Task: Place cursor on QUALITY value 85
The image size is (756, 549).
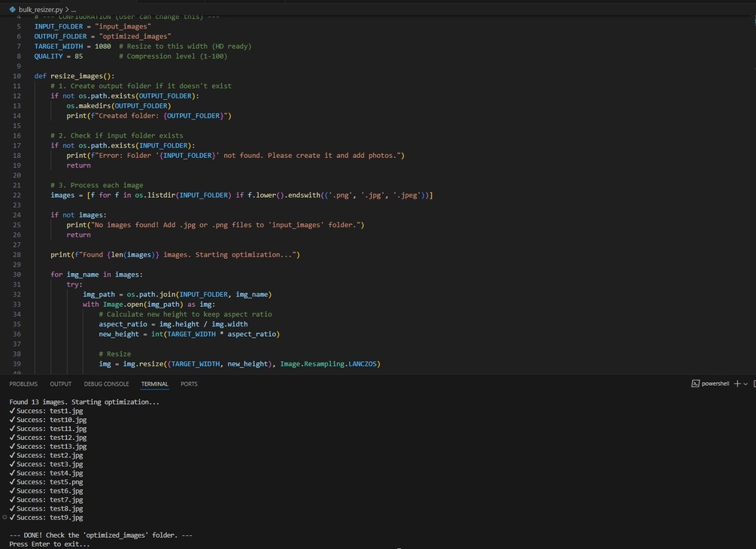Action: pyautogui.click(x=78, y=56)
